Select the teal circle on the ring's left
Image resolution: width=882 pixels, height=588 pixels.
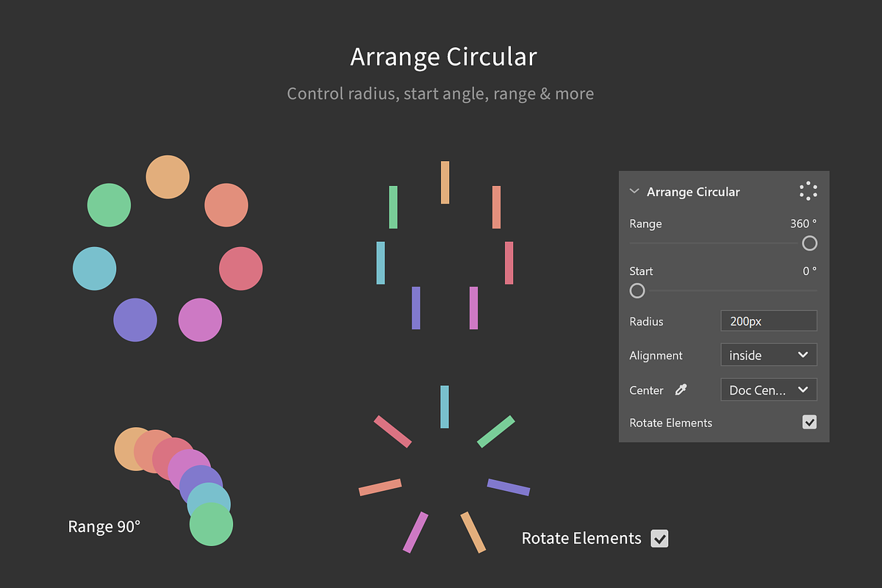[x=95, y=268]
